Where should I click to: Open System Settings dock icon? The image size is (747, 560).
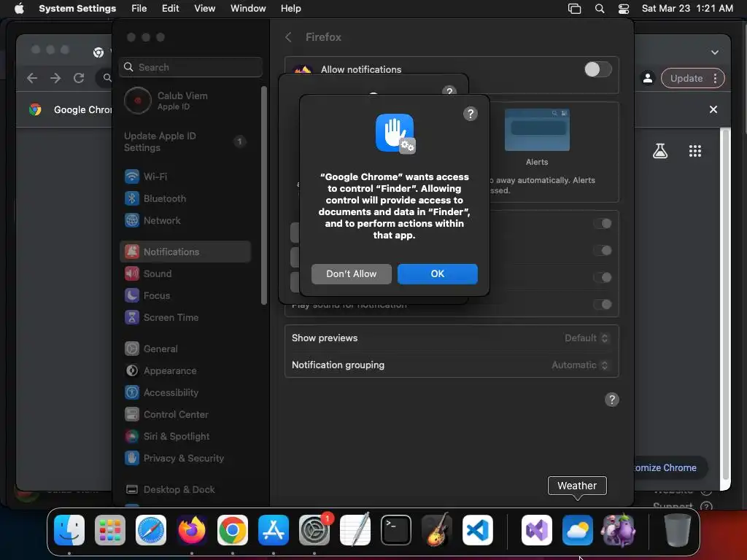coord(314,530)
